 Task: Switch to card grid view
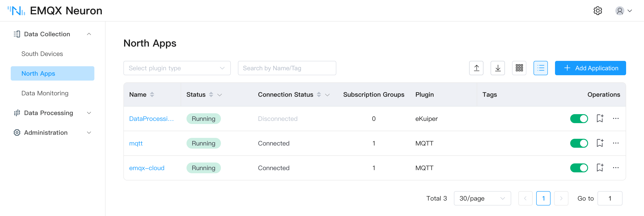[x=519, y=68]
